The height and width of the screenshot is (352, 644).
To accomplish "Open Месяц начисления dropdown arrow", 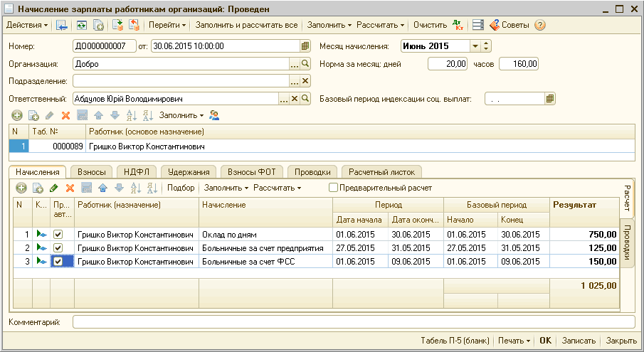I will click(x=475, y=46).
